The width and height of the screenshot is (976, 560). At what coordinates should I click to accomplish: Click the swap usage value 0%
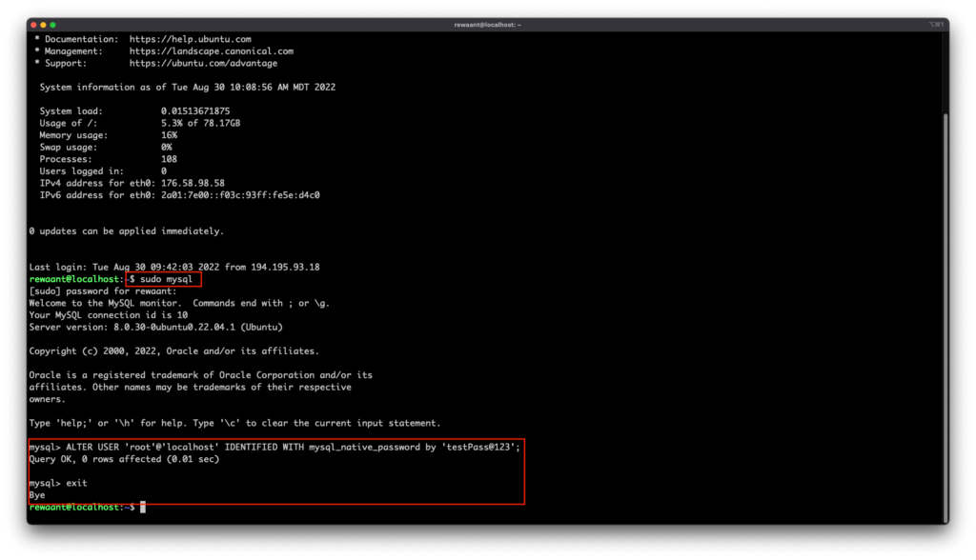pos(166,147)
